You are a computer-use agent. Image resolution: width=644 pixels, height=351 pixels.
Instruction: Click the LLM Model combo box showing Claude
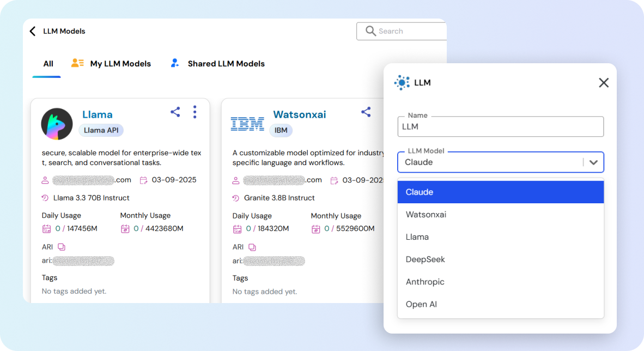pyautogui.click(x=500, y=162)
